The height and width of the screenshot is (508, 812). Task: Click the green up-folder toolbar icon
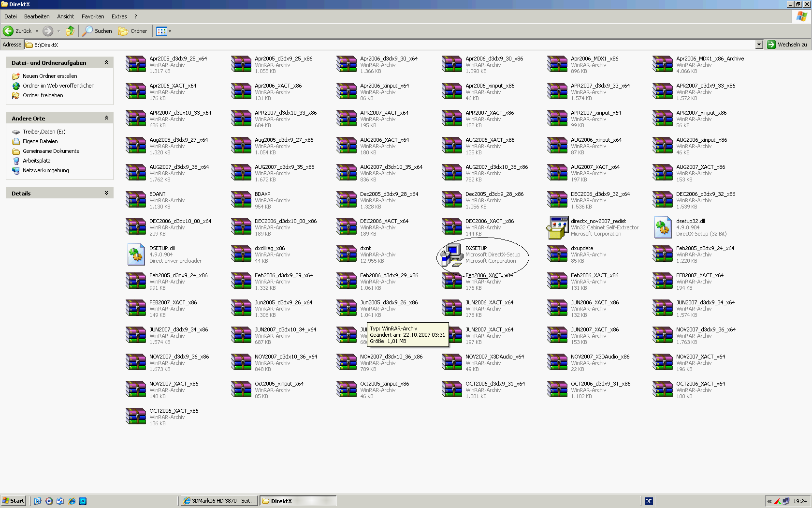tap(70, 31)
